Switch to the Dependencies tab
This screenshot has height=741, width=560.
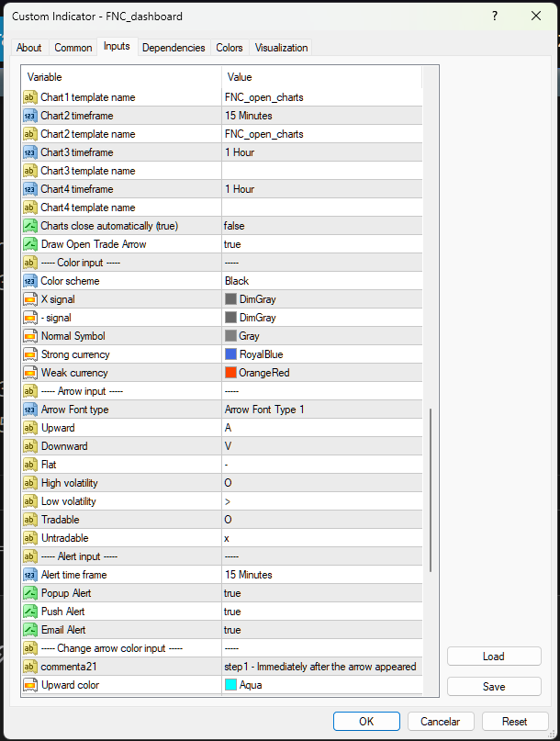[174, 48]
